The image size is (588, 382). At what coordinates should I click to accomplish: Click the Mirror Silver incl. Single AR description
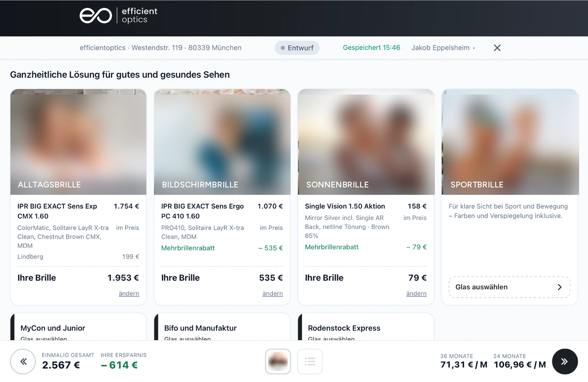coord(347,227)
